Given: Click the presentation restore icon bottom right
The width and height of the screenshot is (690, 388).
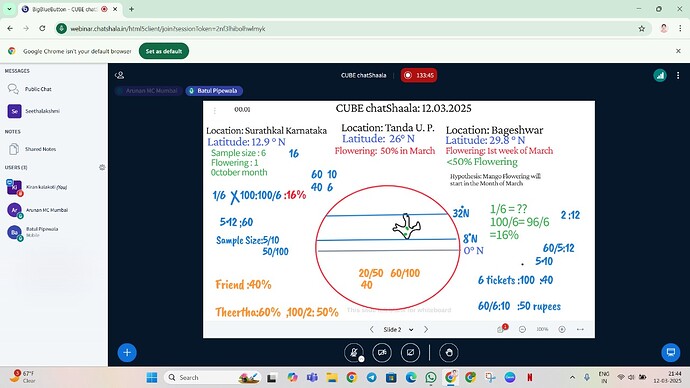Looking at the screenshot, I should click(671, 352).
